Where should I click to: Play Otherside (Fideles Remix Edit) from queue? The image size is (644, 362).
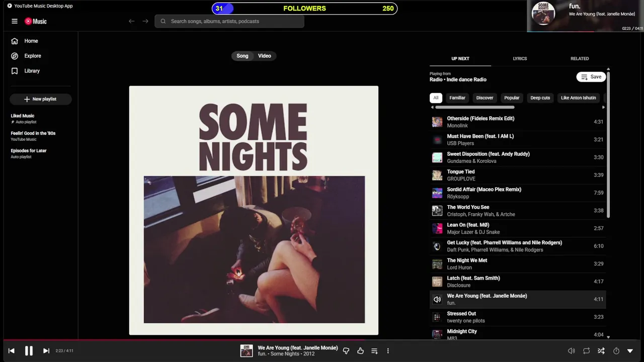pyautogui.click(x=518, y=122)
